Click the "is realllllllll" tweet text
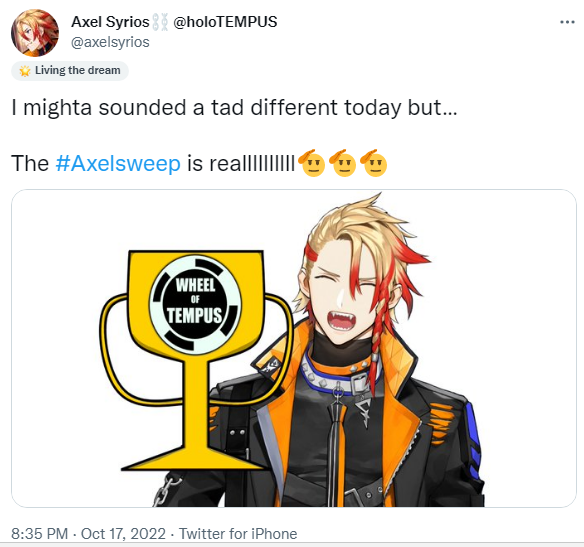 point(241,163)
